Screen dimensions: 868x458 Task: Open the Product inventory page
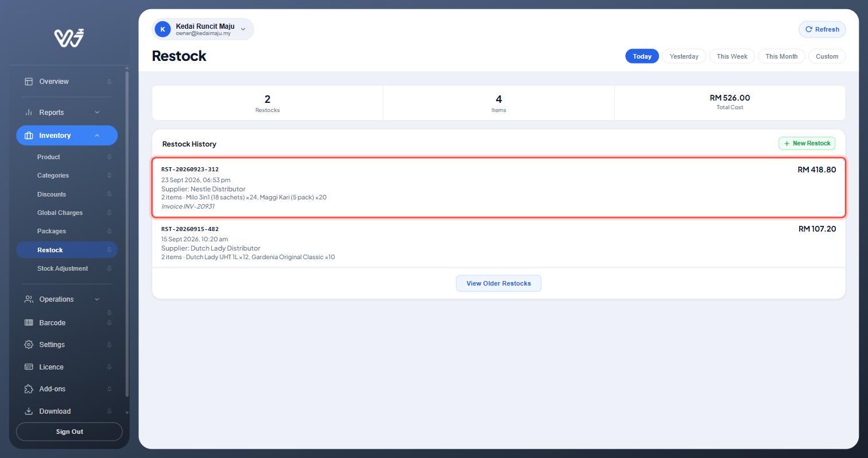(x=49, y=157)
